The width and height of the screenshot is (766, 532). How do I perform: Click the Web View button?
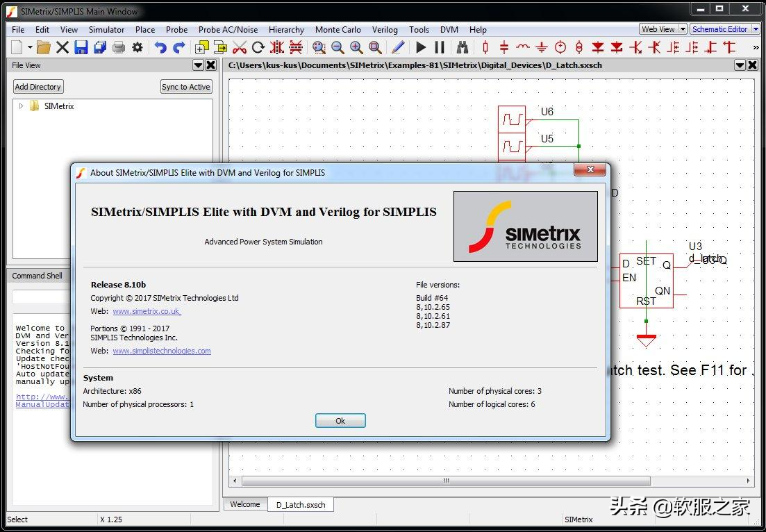pos(658,29)
